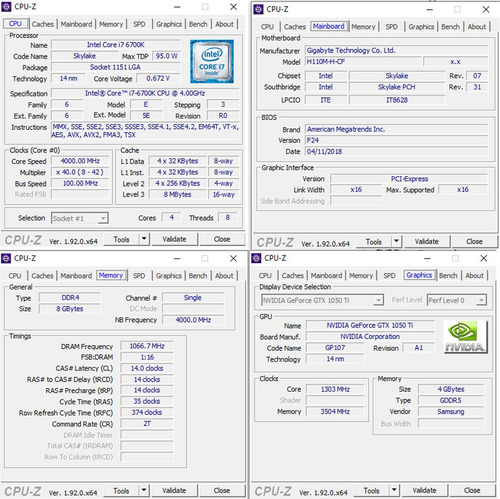Click the memory Size value 8 GBytes
Viewport: 500px width, 499px height.
click(x=70, y=309)
